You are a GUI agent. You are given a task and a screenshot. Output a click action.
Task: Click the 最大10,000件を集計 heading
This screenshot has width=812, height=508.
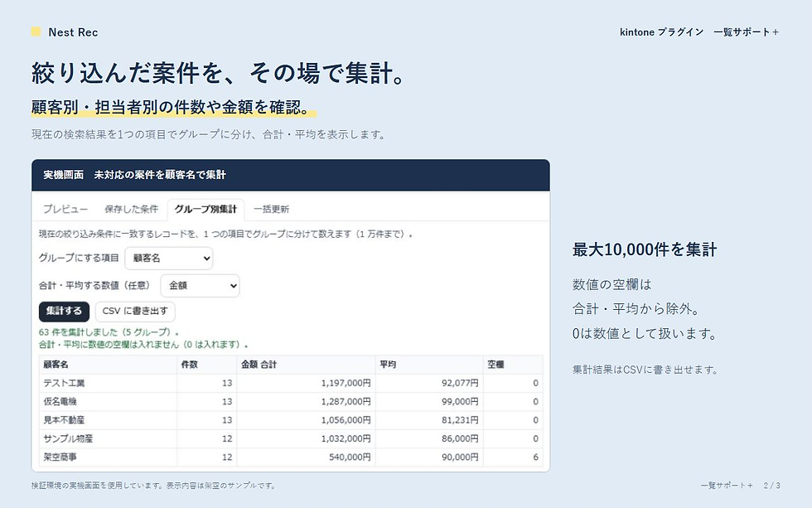tap(645, 249)
